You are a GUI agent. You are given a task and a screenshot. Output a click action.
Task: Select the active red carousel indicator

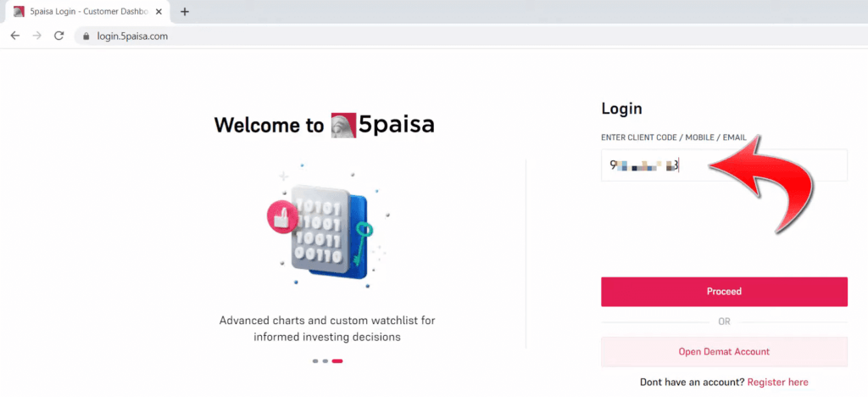tap(337, 361)
